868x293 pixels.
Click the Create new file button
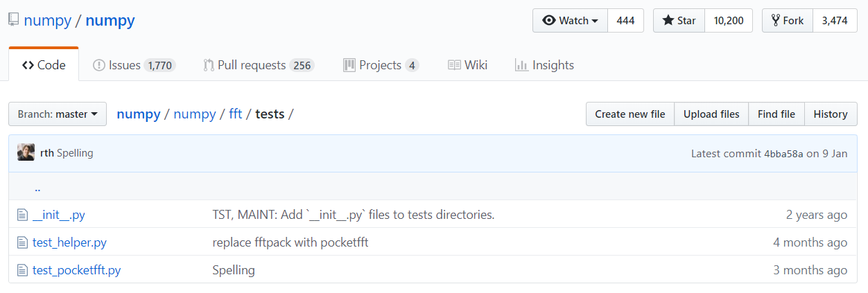pos(630,114)
